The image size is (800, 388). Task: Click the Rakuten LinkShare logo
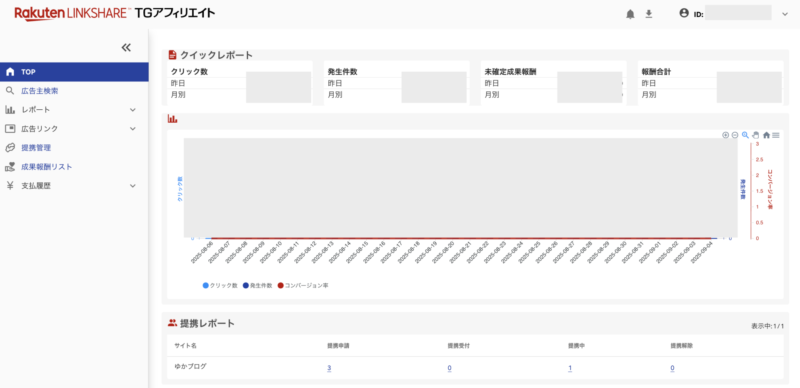(114, 13)
